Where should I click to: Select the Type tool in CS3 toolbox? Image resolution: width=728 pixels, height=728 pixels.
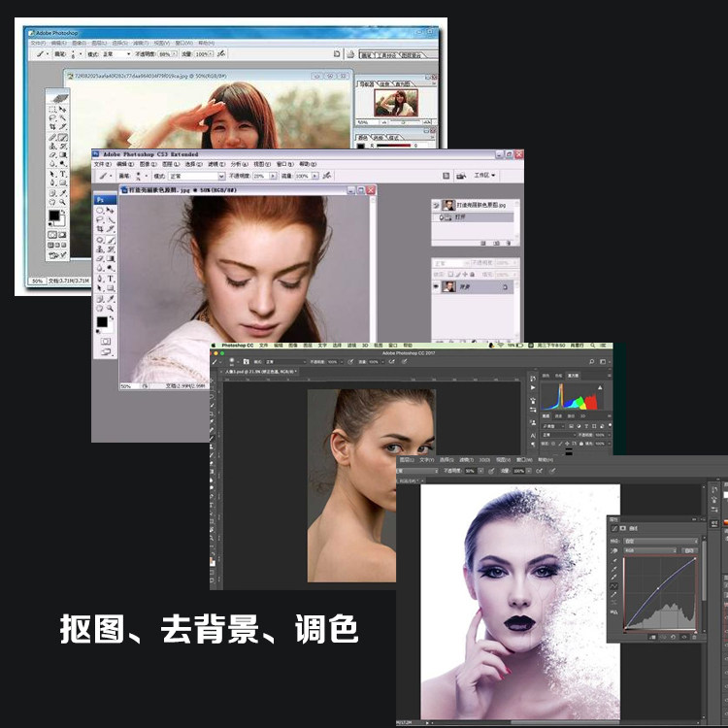(x=111, y=279)
